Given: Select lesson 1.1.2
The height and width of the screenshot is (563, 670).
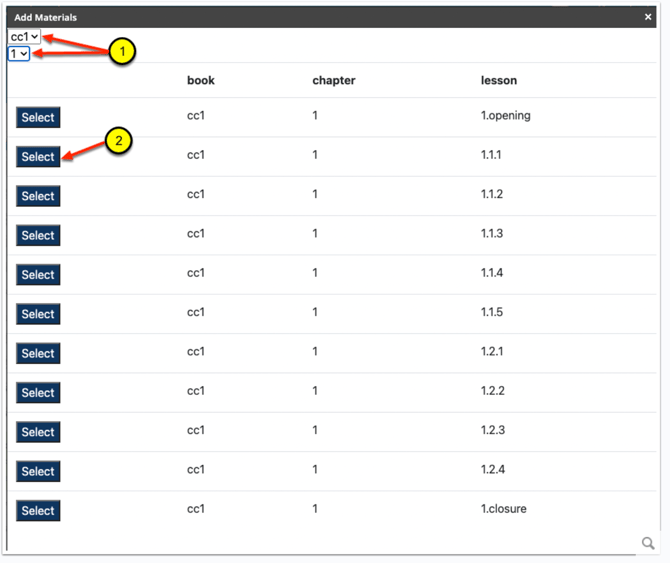Looking at the screenshot, I should coord(38,196).
